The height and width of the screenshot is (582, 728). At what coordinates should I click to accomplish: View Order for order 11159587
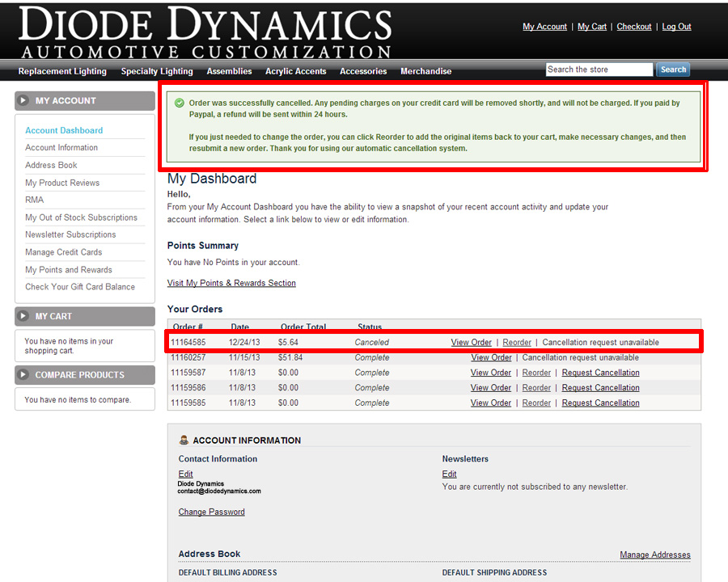491,373
